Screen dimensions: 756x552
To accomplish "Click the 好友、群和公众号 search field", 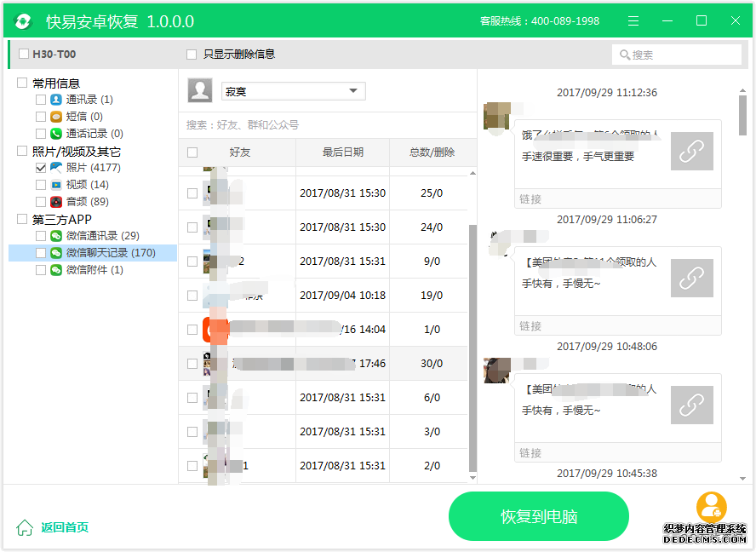I will [x=328, y=125].
